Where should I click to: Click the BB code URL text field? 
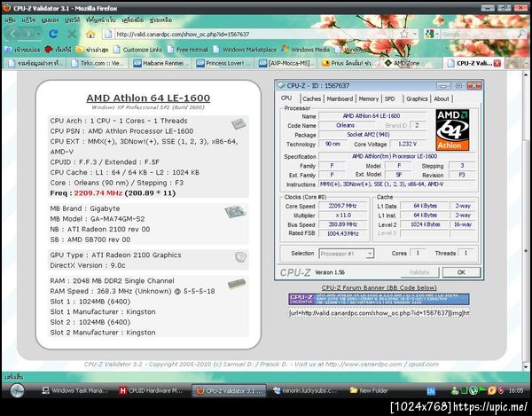(379, 313)
